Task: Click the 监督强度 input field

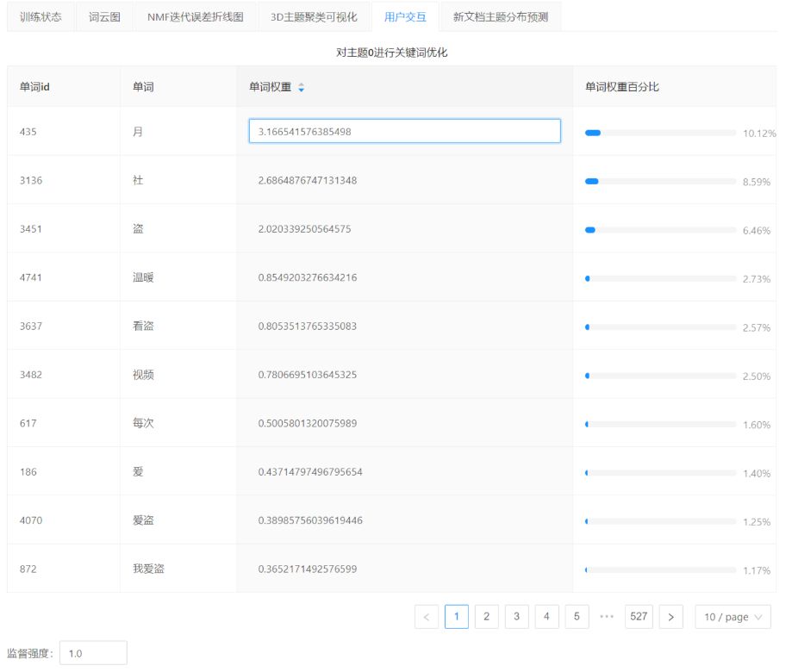Action: (x=93, y=653)
